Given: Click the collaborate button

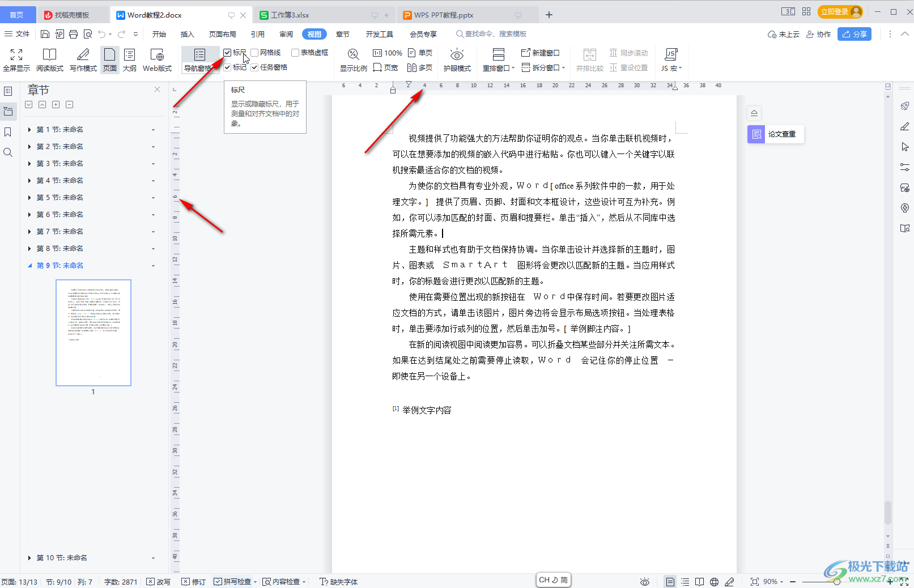Looking at the screenshot, I should (818, 34).
